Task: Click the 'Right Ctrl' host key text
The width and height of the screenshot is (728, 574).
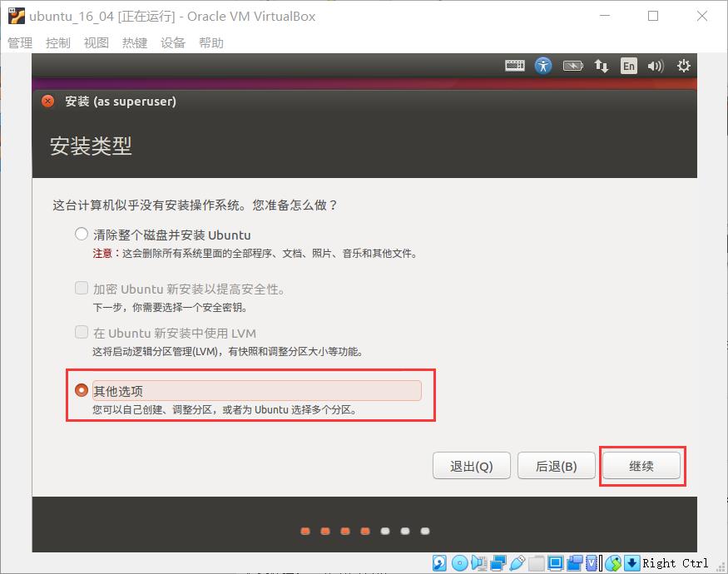Action: [x=676, y=563]
